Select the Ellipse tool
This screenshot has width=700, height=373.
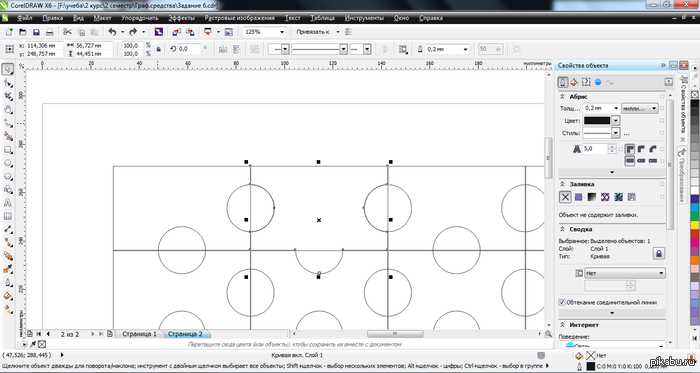point(8,164)
